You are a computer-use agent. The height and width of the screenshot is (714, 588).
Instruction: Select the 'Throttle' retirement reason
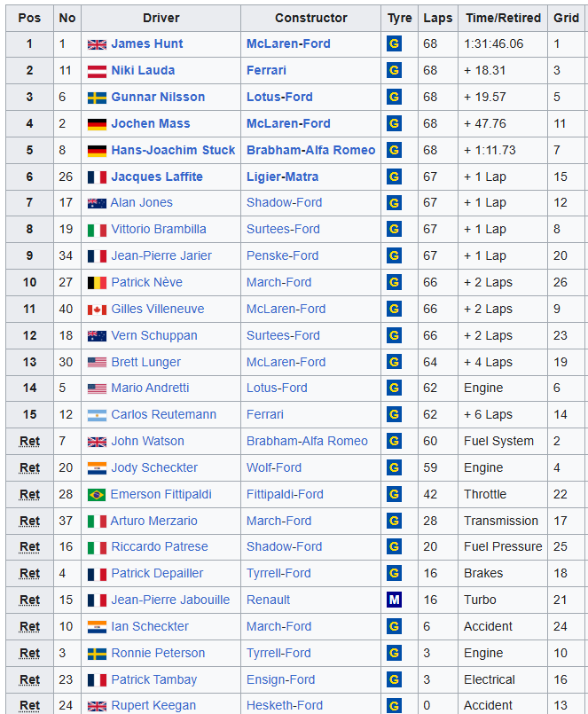coord(485,494)
